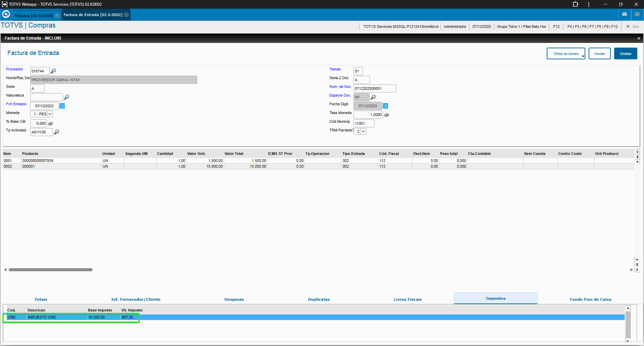Focus the % Base Cál field
Viewport: 644px width, 346px height.
point(39,123)
